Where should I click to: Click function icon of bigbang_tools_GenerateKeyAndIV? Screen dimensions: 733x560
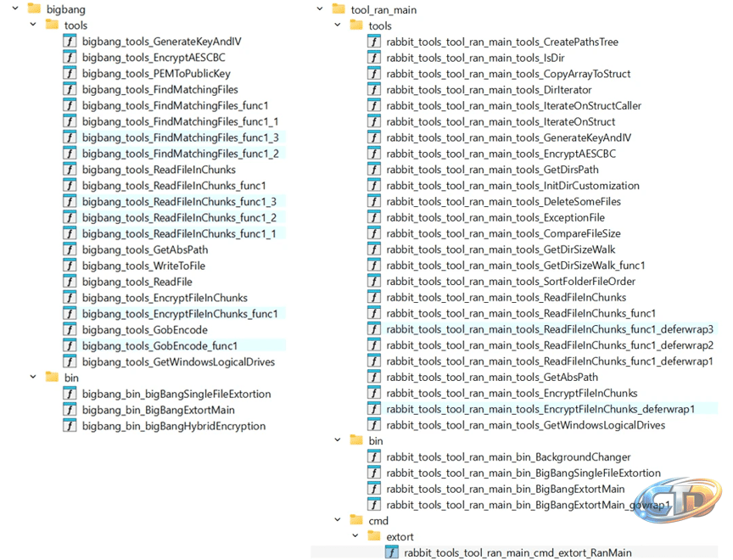[70, 41]
